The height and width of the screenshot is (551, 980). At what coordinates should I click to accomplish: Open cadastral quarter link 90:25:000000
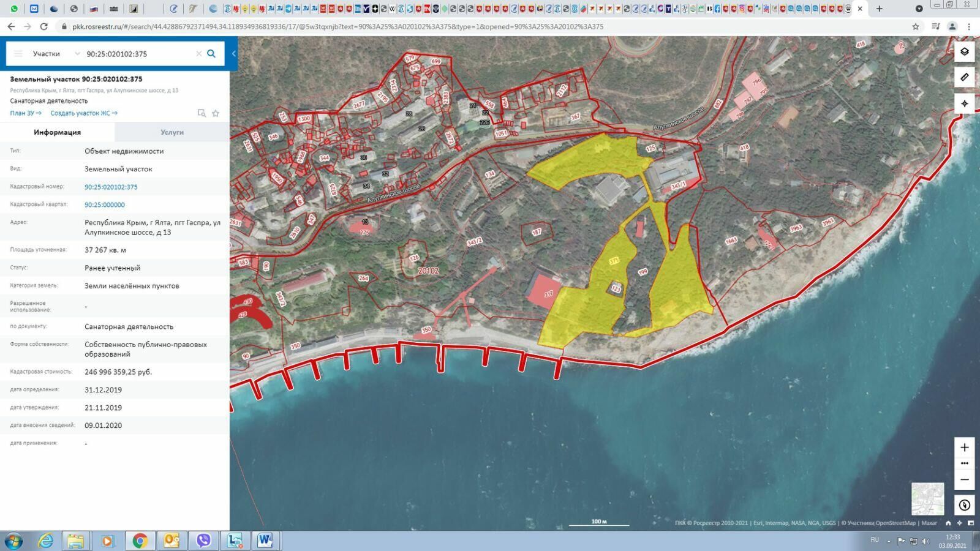coord(105,204)
